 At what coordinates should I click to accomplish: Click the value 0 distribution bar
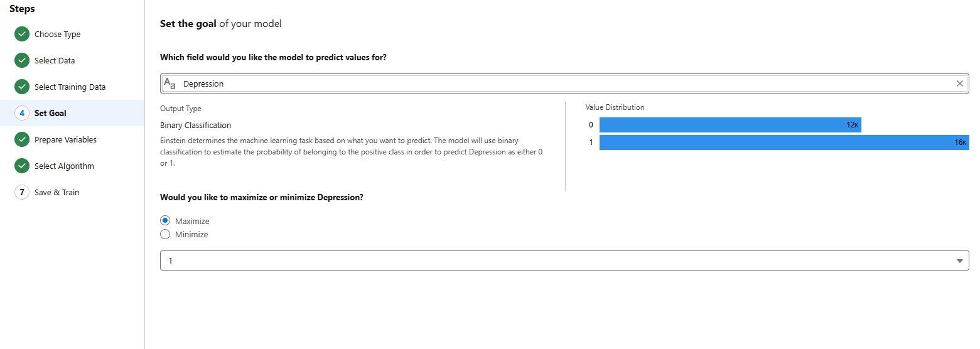[730, 125]
